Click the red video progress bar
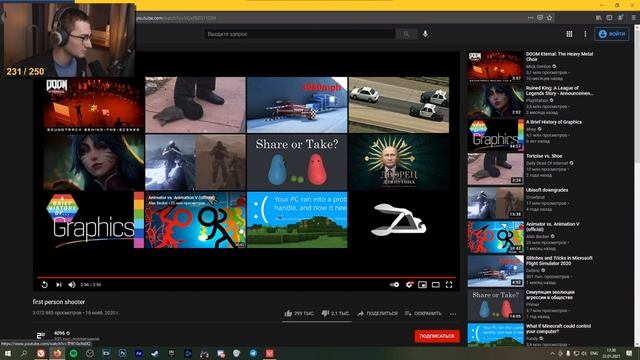This screenshot has height=360, width=640. pyautogui.click(x=246, y=277)
